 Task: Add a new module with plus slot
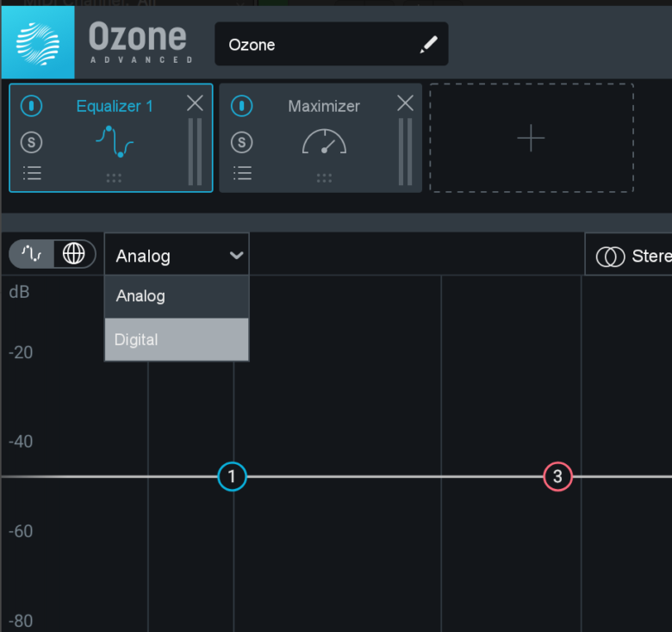pyautogui.click(x=532, y=138)
